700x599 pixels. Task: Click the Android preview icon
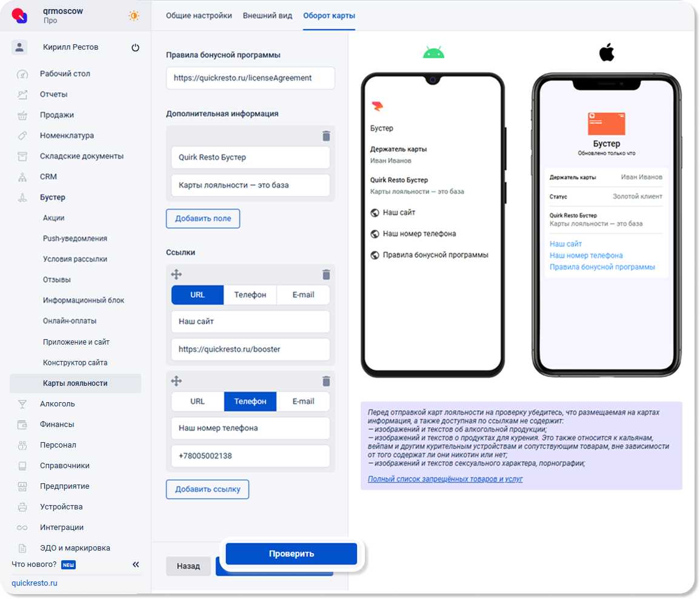click(433, 53)
